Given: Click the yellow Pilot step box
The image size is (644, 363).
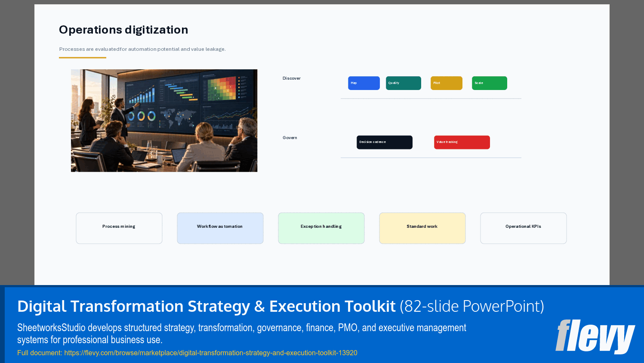Looking at the screenshot, I should point(447,83).
